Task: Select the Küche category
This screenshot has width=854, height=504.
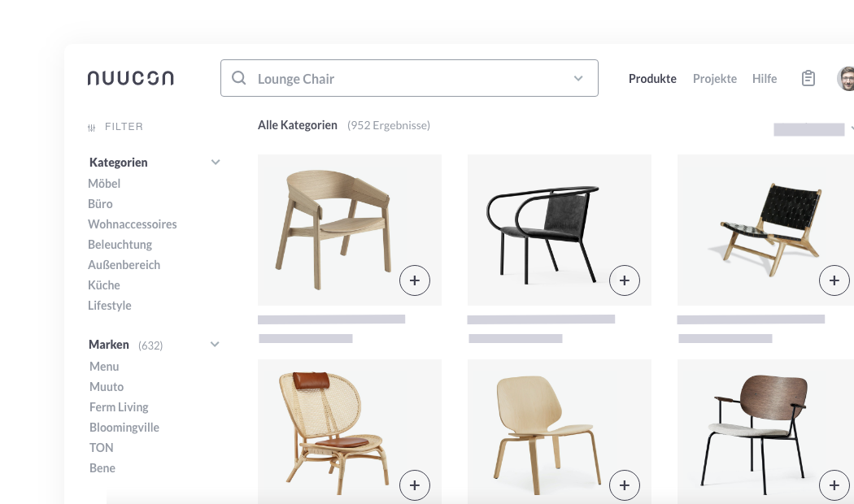Action: pos(104,285)
